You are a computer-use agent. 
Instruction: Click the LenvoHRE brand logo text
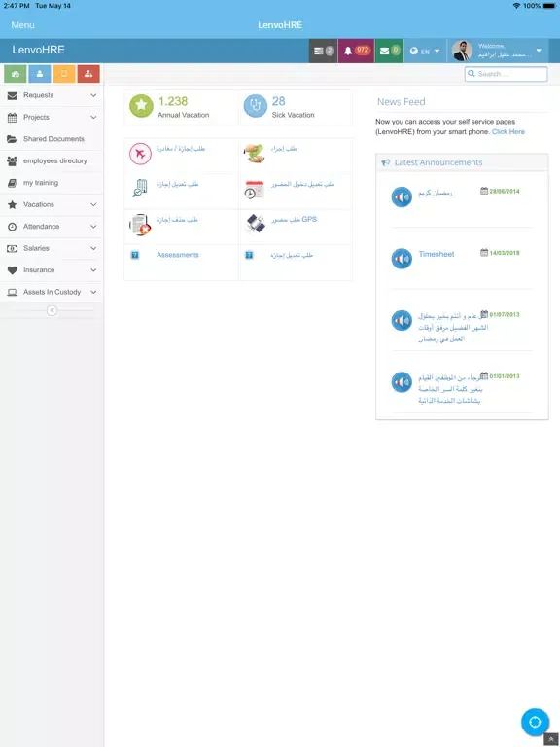[x=38, y=50]
